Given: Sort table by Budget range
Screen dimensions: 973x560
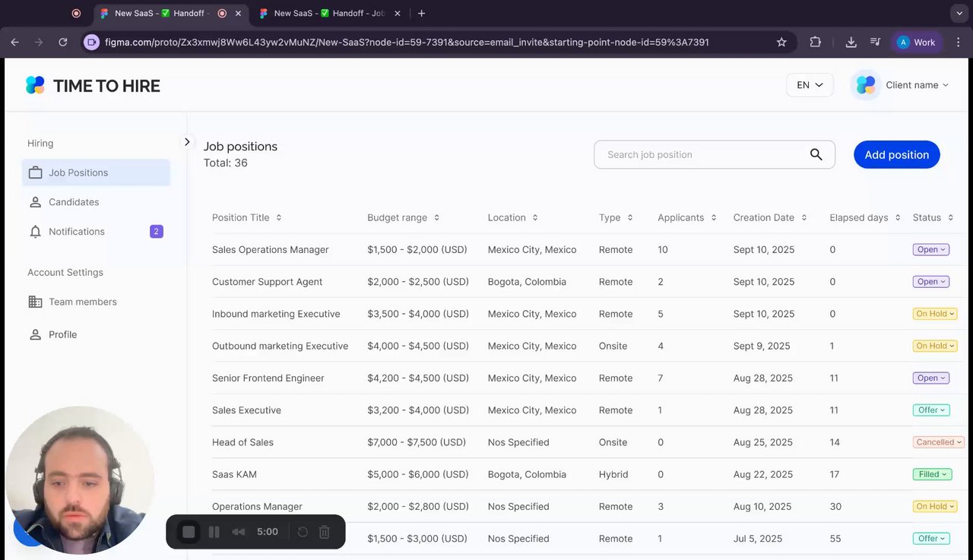Looking at the screenshot, I should point(436,218).
